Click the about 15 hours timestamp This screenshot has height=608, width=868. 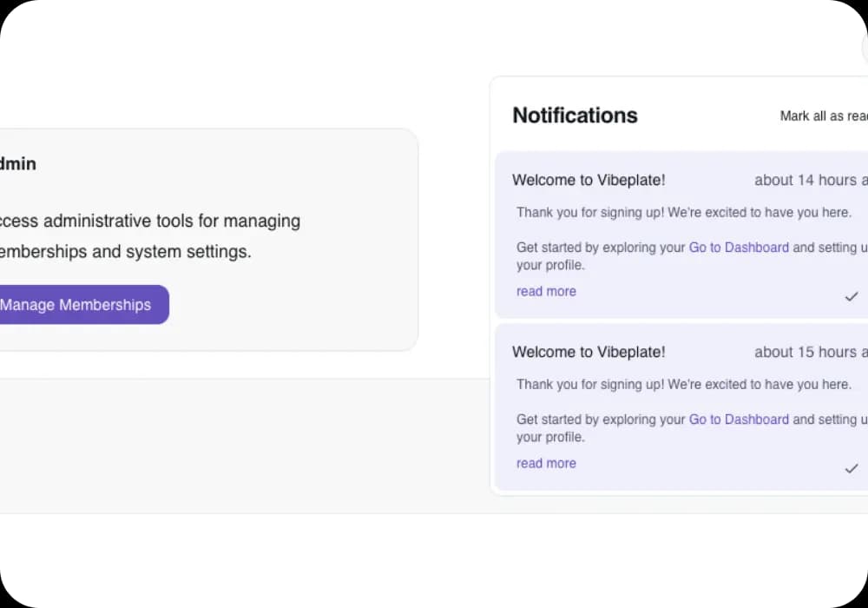(x=811, y=352)
